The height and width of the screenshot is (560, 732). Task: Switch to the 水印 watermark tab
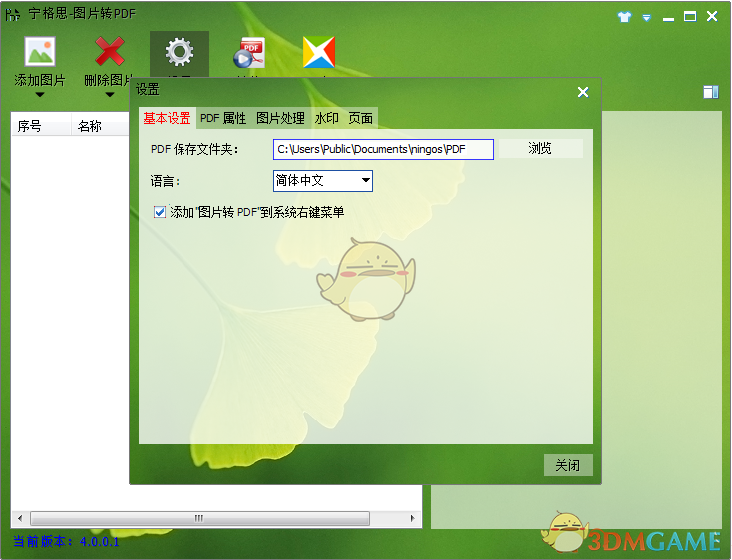pyautogui.click(x=327, y=118)
